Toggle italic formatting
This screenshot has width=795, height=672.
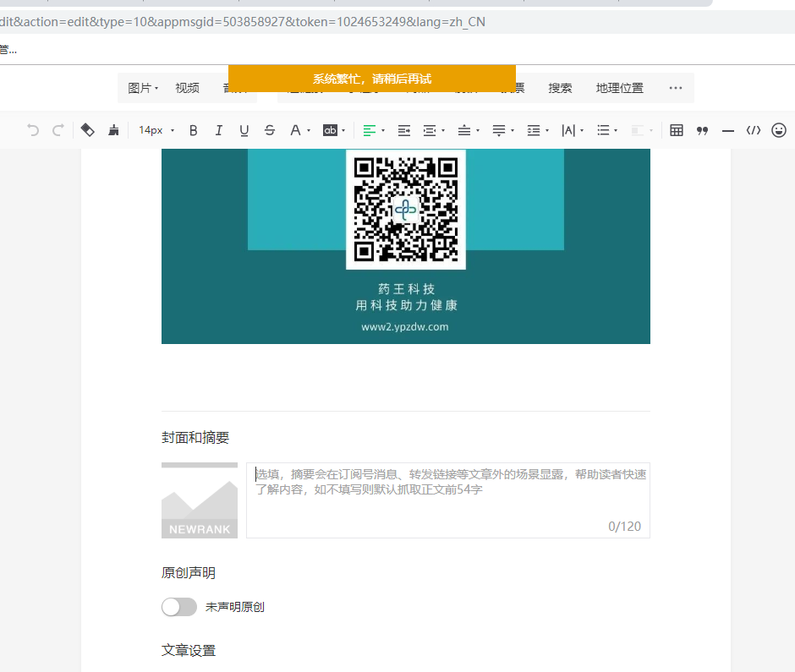218,130
